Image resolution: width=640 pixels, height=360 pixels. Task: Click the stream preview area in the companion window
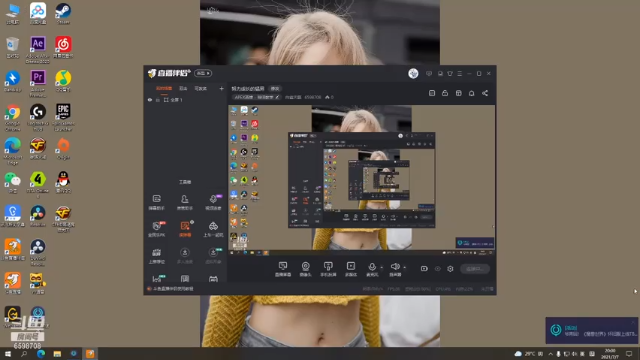(x=362, y=180)
